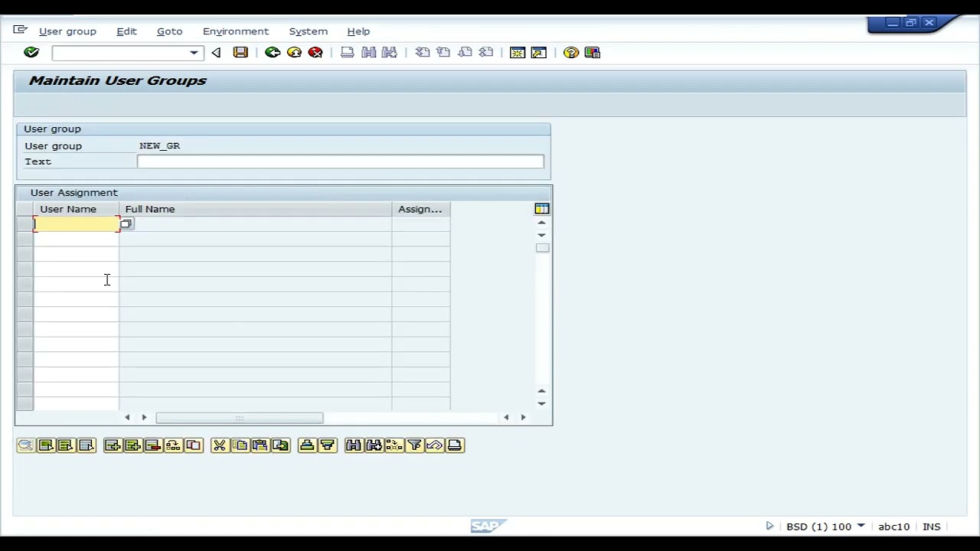
Task: Expand the status bar triangle left of BSD
Action: click(769, 526)
